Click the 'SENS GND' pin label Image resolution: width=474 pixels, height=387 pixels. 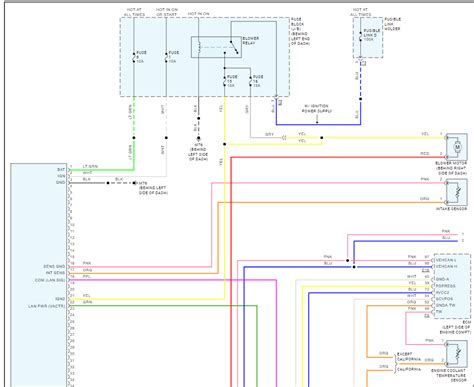[54, 267]
